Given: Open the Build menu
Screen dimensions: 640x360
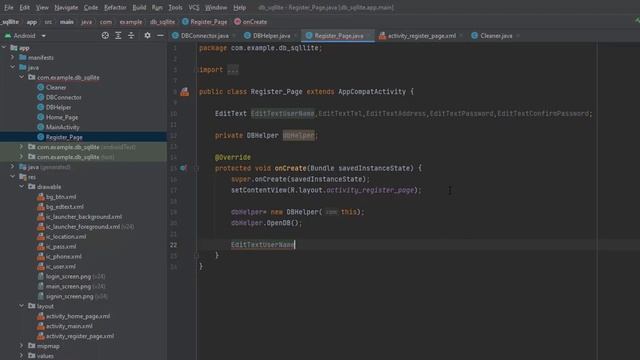Looking at the screenshot, I should point(139,7).
